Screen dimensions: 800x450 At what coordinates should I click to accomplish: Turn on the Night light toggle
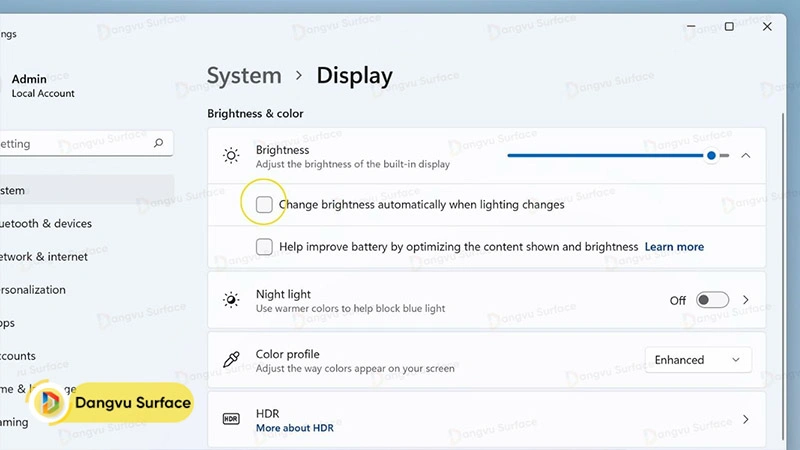(x=712, y=300)
